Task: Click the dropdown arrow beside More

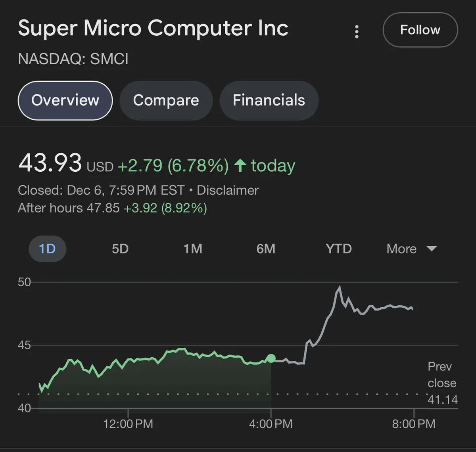Action: 432,249
